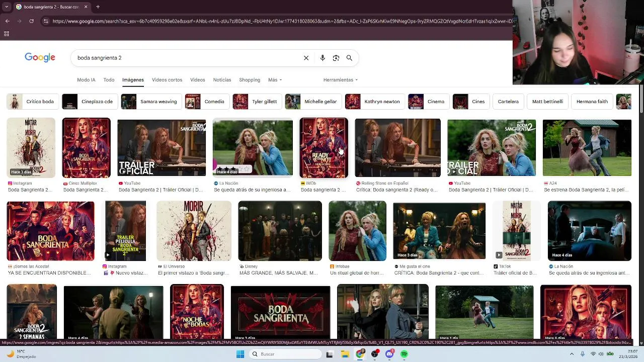Click the Chrome forward arrow
The width and height of the screenshot is (644, 362).
point(19,21)
